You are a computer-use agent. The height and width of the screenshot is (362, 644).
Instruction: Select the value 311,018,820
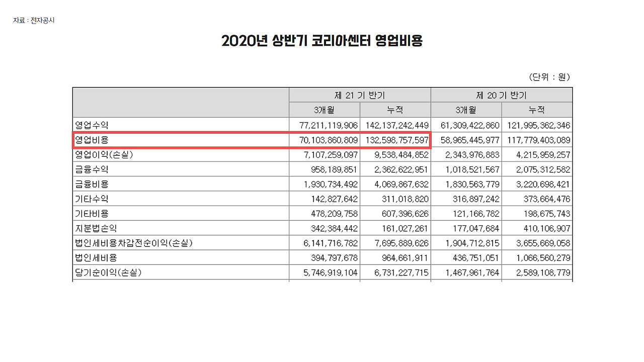pyautogui.click(x=405, y=199)
